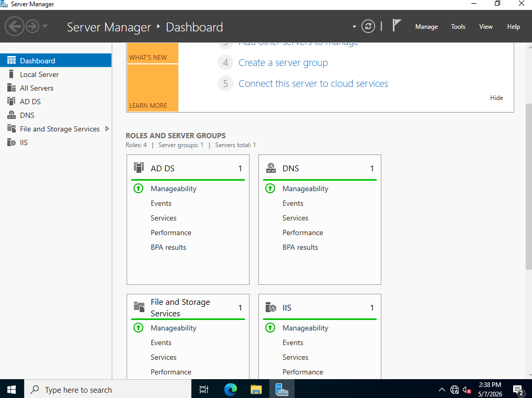Image resolution: width=532 pixels, height=398 pixels.
Task: Click the AD DS sidebar icon
Action: click(11, 101)
